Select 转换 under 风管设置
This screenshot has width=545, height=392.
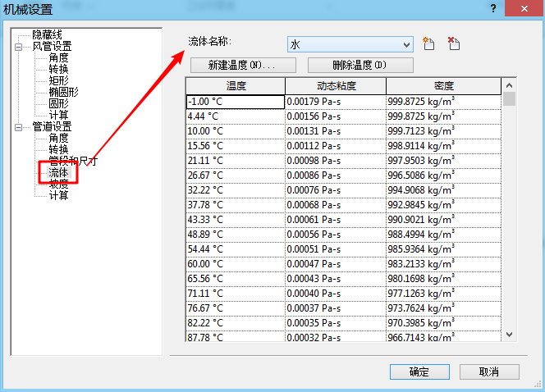[x=58, y=69]
